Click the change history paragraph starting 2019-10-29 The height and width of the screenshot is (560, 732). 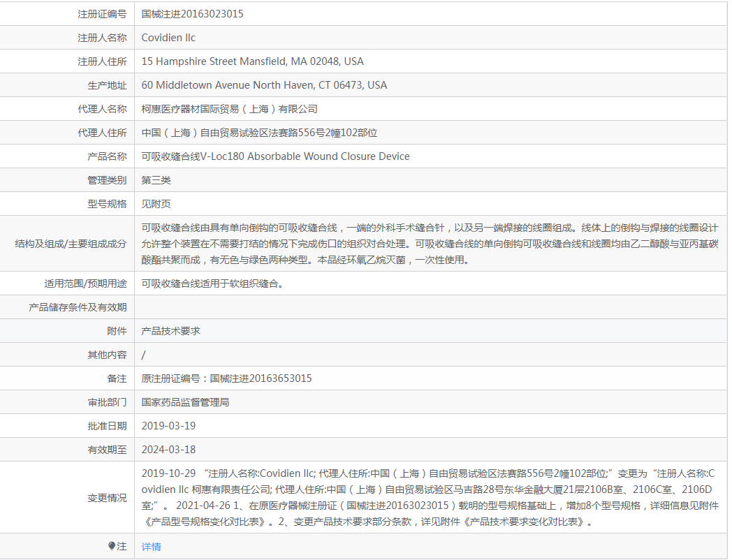pyautogui.click(x=430, y=497)
